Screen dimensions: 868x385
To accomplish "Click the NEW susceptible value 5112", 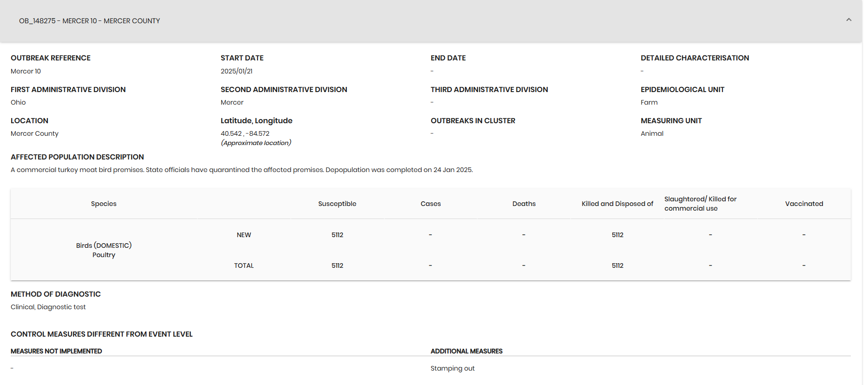I will tap(337, 235).
